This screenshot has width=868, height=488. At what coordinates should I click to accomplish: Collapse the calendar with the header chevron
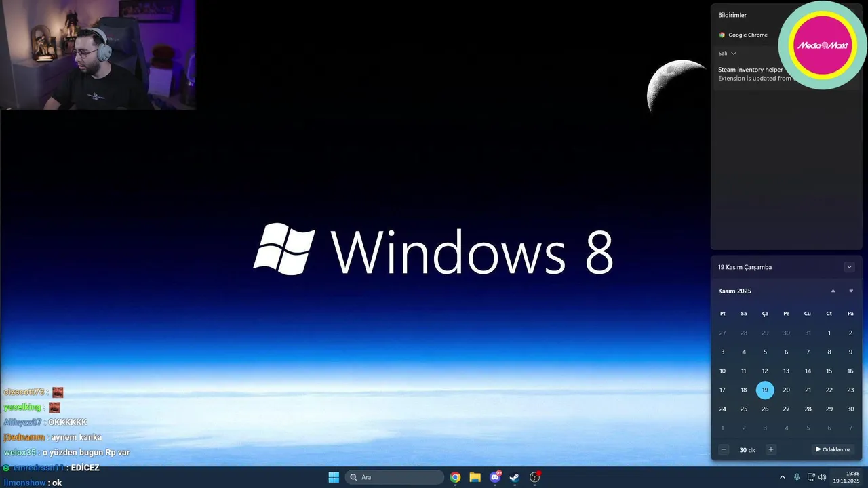(x=849, y=267)
